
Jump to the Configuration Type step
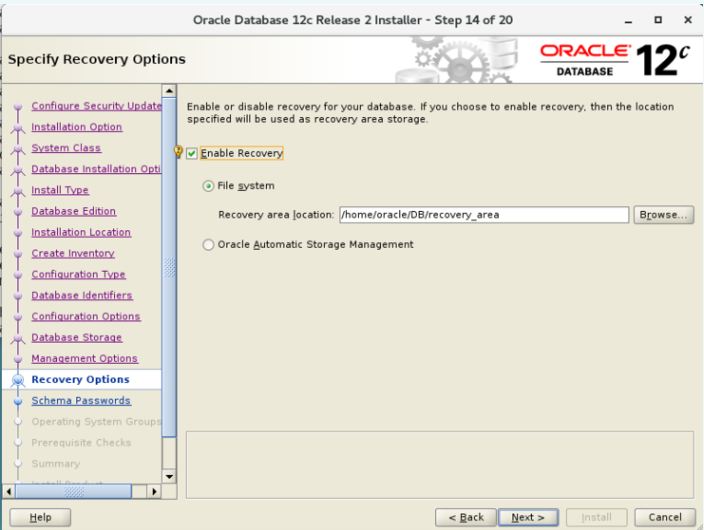click(x=79, y=274)
